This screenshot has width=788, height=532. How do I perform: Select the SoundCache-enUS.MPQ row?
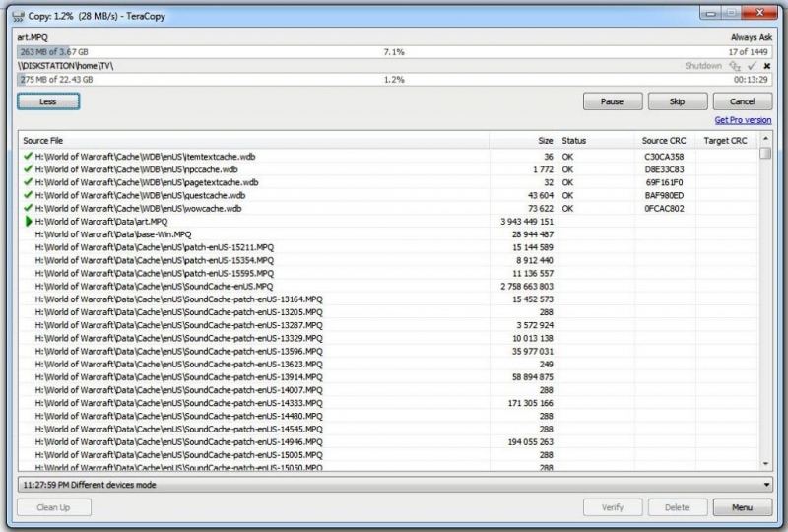[x=389, y=286]
